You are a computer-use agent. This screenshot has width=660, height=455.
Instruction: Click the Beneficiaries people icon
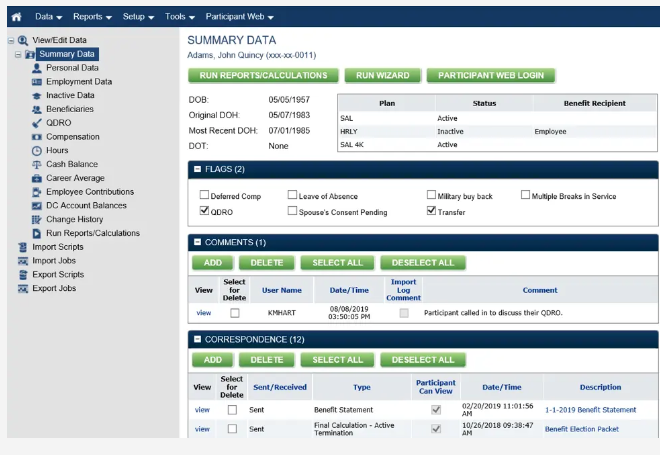tap(37, 109)
